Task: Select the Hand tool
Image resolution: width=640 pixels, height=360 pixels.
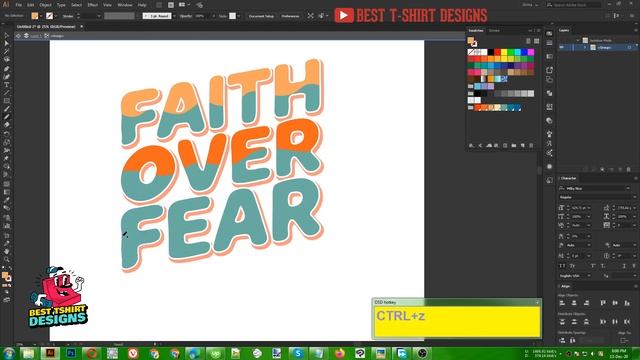Action: (x=7, y=251)
